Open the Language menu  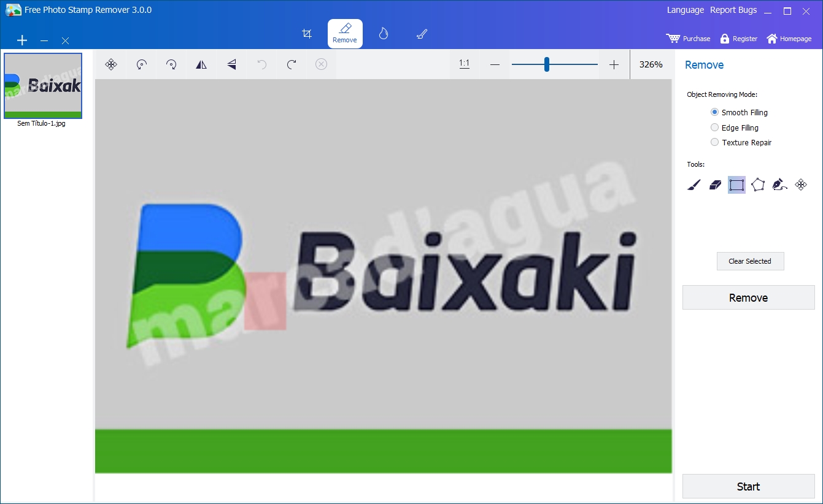coord(685,10)
